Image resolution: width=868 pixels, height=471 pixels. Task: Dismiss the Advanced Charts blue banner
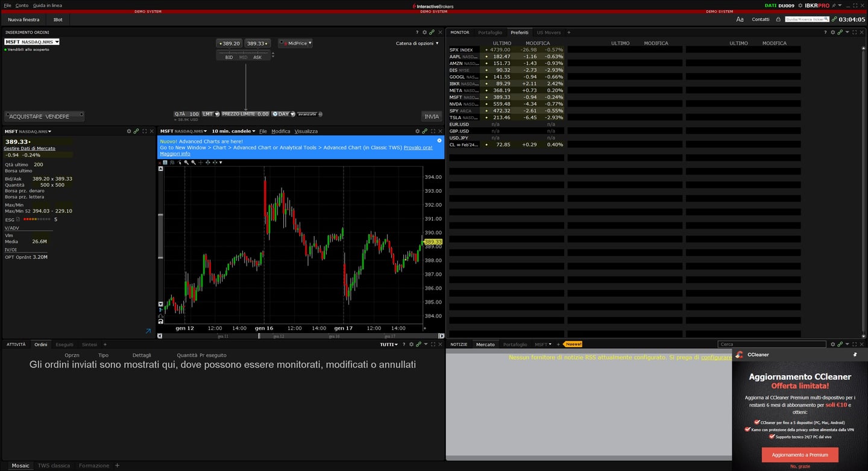[x=439, y=140]
